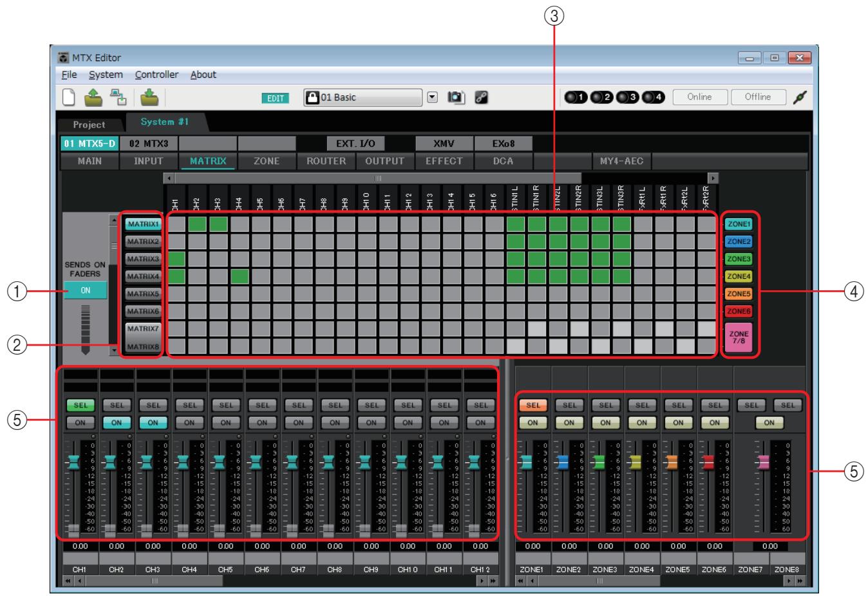Image resolution: width=868 pixels, height=596 pixels.
Task: Select the 02 MTX3 device tab
Action: point(148,144)
